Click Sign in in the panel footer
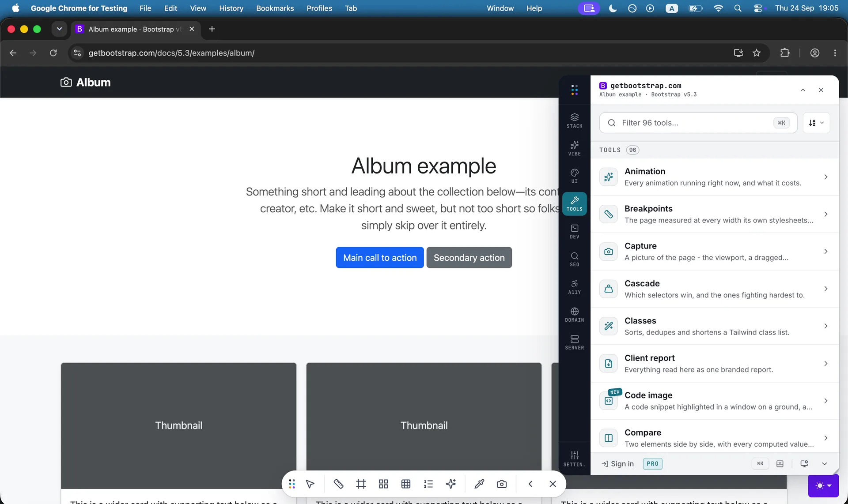The image size is (848, 504). coord(618,464)
